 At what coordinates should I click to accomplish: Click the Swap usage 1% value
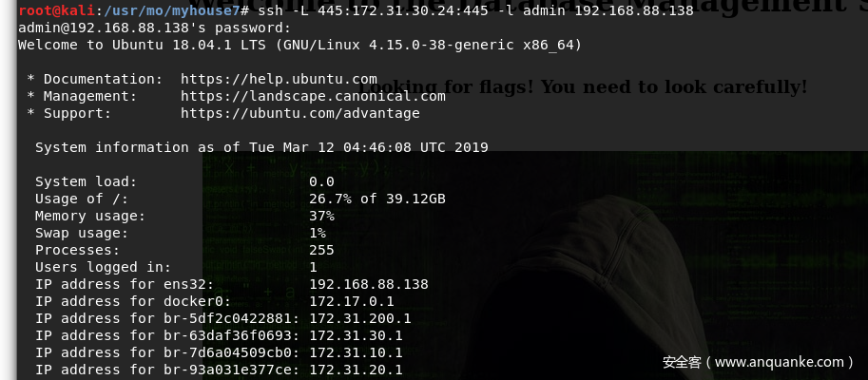coord(318,234)
